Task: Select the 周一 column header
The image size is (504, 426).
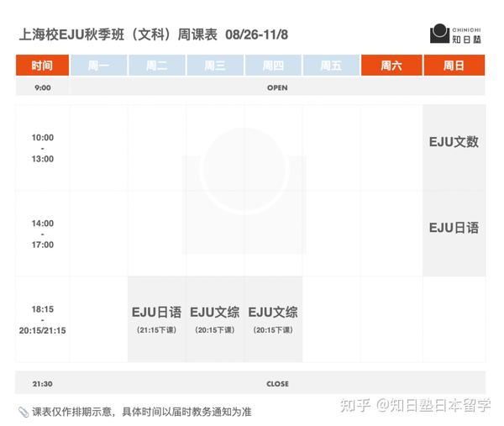Action: point(98,66)
